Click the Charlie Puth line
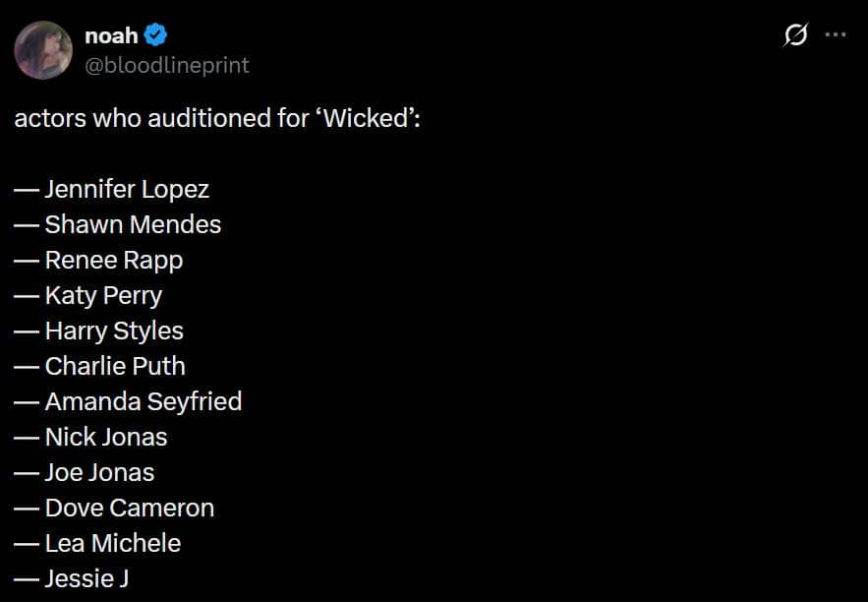Image resolution: width=868 pixels, height=602 pixels. (114, 366)
